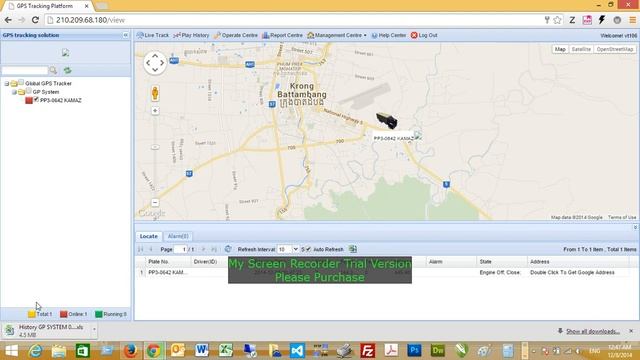This screenshot has width=640, height=360.
Task: Collapse the GPS tracking solution panel
Action: coord(126,36)
